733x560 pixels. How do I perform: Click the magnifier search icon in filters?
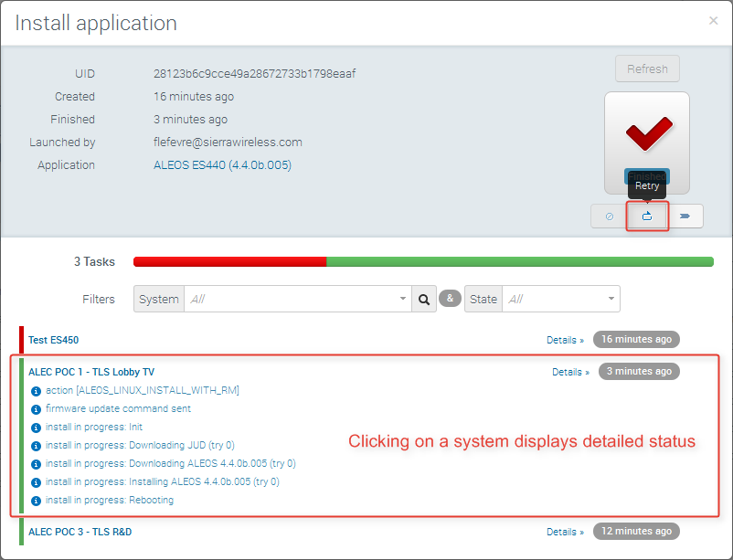pyautogui.click(x=423, y=299)
